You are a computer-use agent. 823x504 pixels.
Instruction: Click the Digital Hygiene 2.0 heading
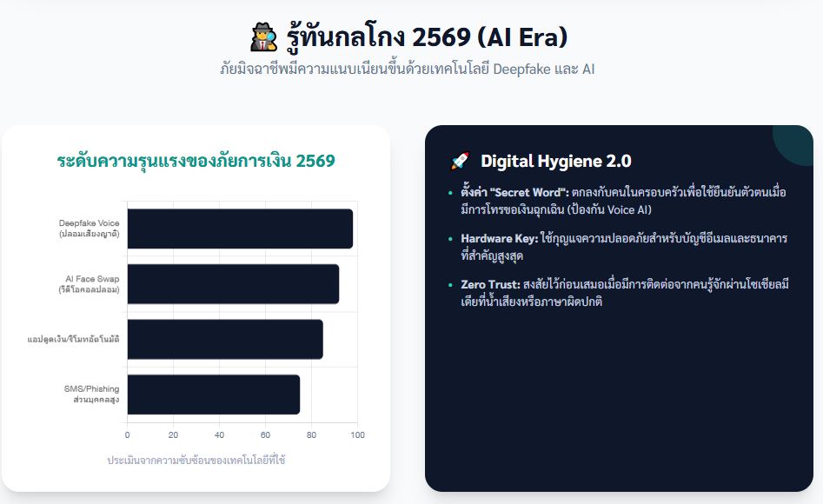(555, 161)
